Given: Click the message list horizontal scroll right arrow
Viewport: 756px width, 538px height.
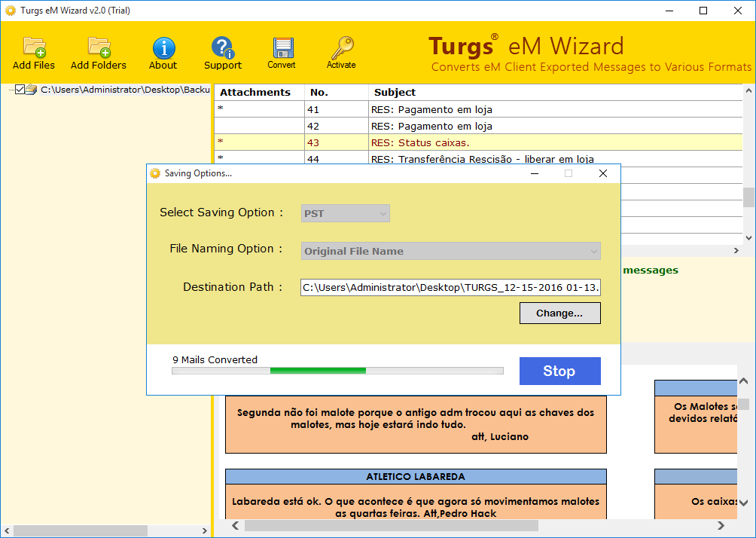Looking at the screenshot, I should [736, 250].
